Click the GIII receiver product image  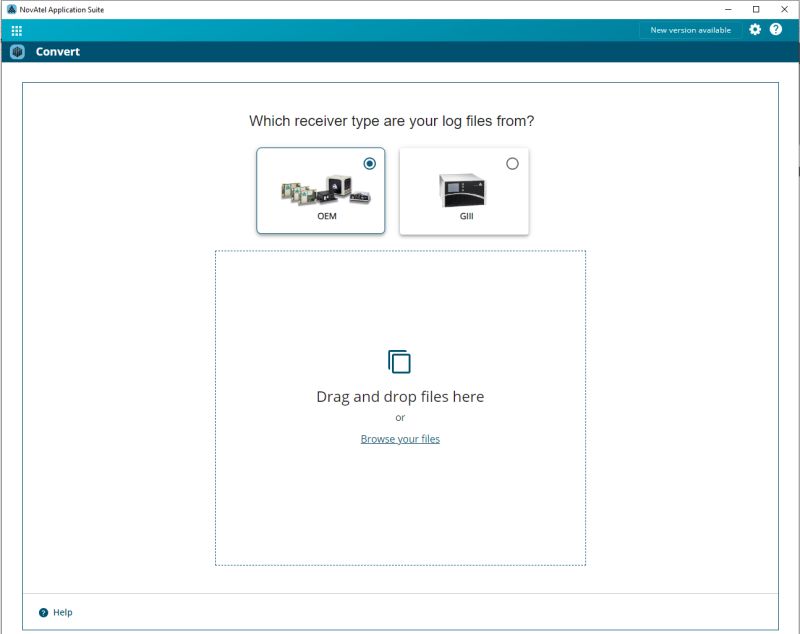[462, 190]
